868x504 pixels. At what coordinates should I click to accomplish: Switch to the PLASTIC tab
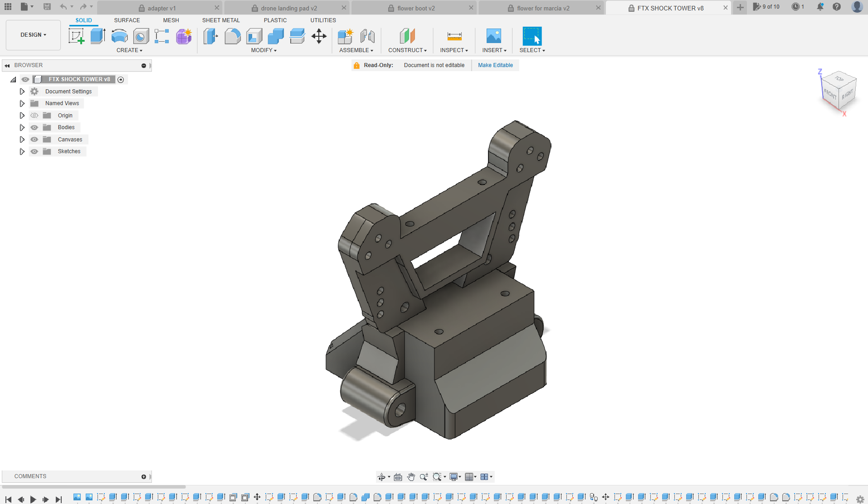point(275,20)
